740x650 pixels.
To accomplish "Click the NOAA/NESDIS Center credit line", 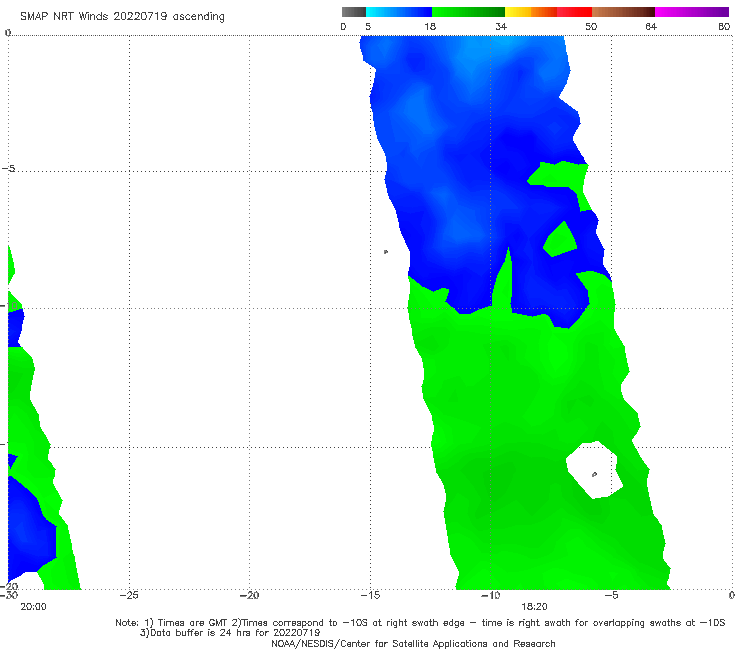I will (x=413, y=643).
